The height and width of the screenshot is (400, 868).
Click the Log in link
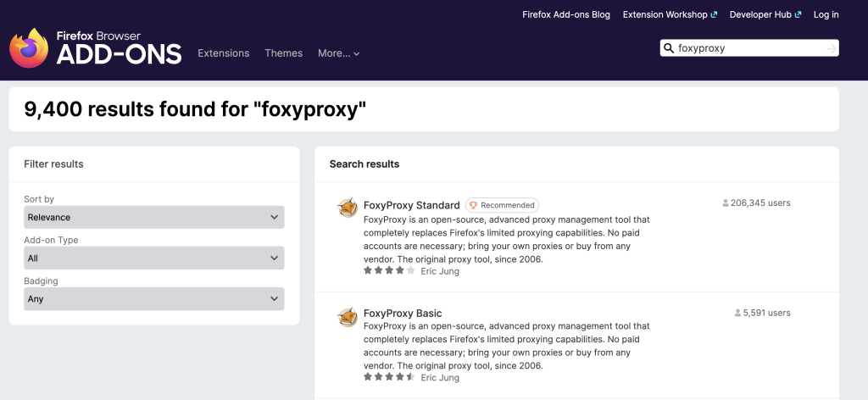pos(826,14)
